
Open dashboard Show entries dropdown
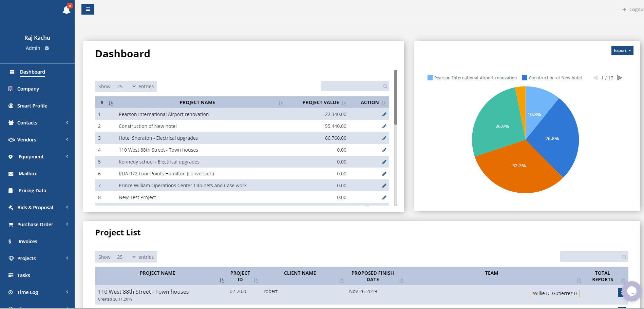click(126, 86)
